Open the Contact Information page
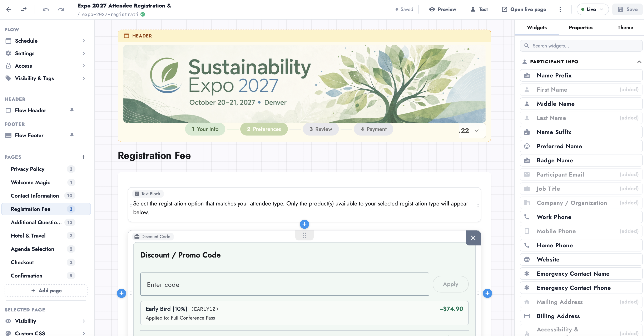 46,196
